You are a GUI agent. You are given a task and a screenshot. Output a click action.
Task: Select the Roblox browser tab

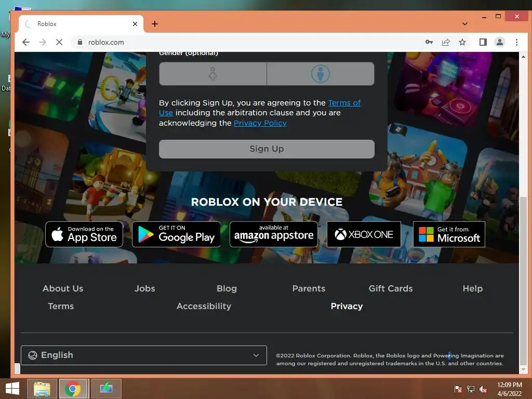(81, 24)
